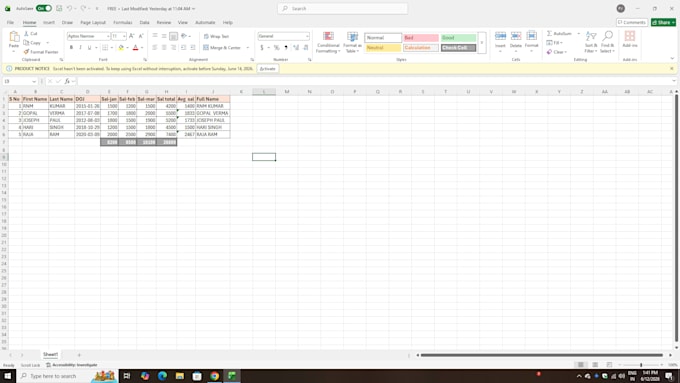Open Sort & Filter options

click(x=591, y=42)
